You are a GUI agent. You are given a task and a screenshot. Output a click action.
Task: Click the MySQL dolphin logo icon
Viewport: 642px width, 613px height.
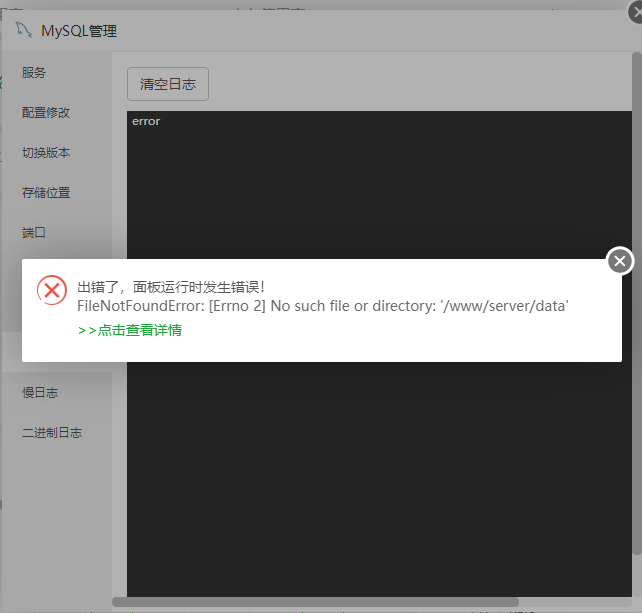[24, 30]
